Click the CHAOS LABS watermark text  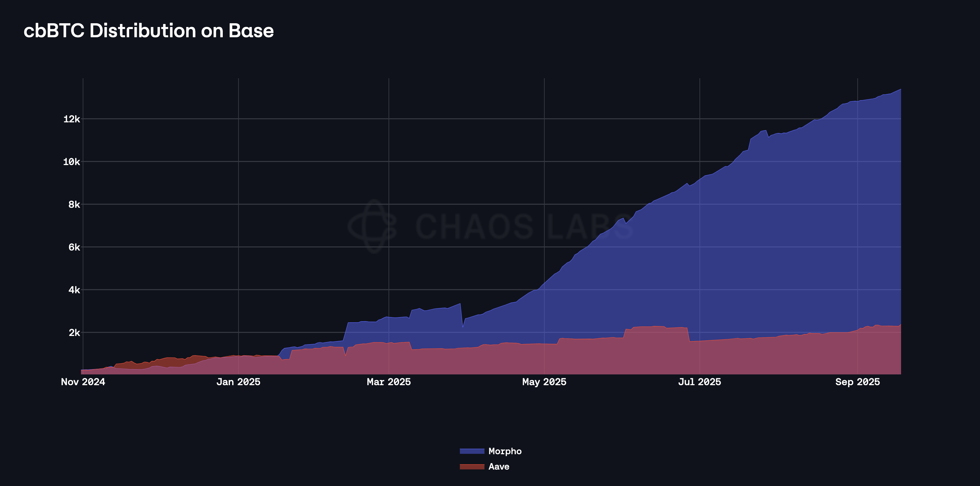523,227
